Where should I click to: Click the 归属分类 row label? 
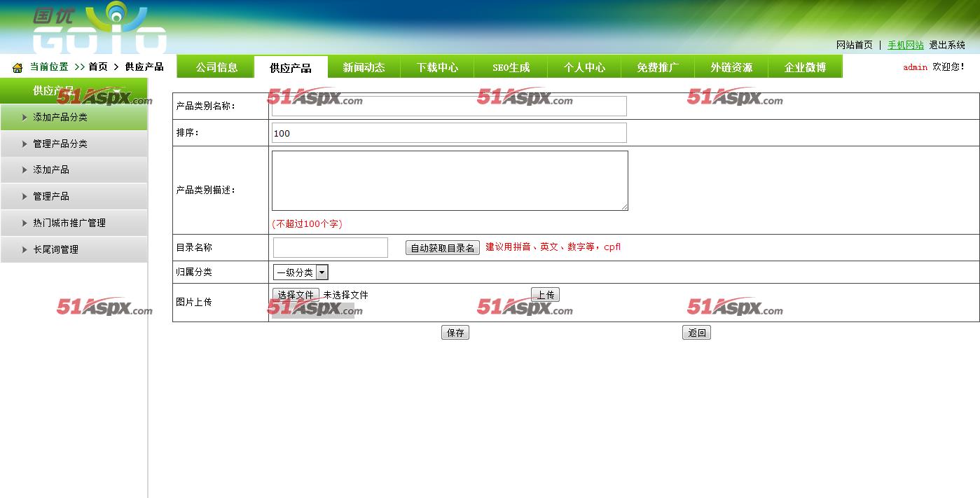pos(194,272)
